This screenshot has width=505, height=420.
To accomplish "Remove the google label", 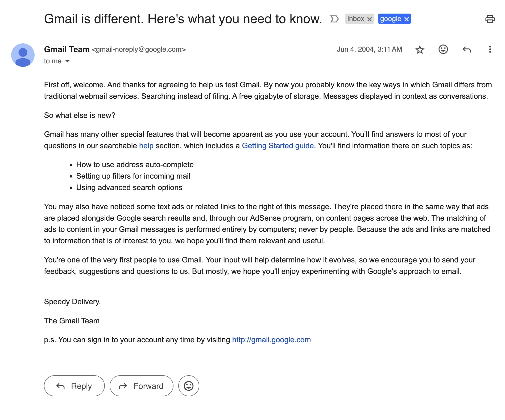I will [407, 19].
